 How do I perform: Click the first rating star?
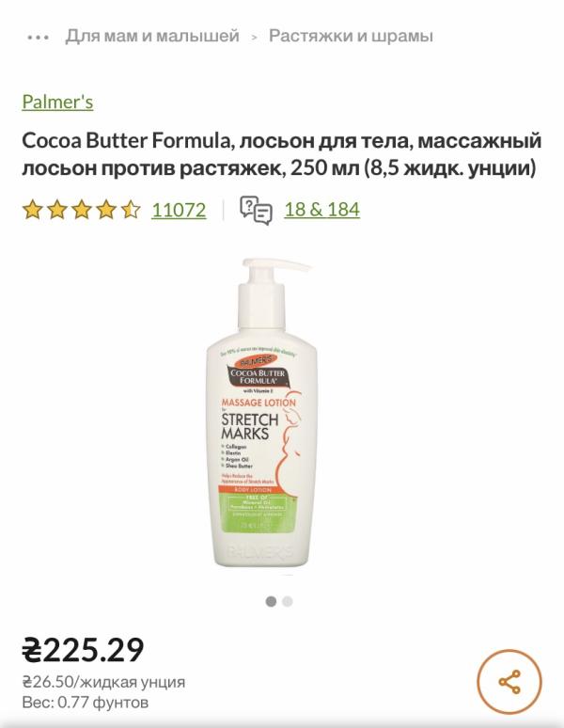tap(33, 210)
